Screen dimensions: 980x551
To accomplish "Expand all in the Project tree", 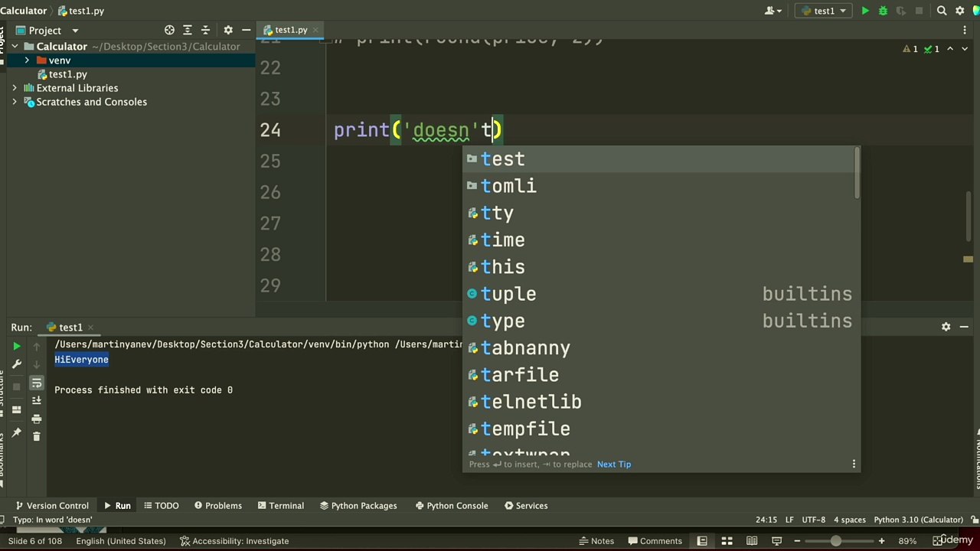I will 188,30.
